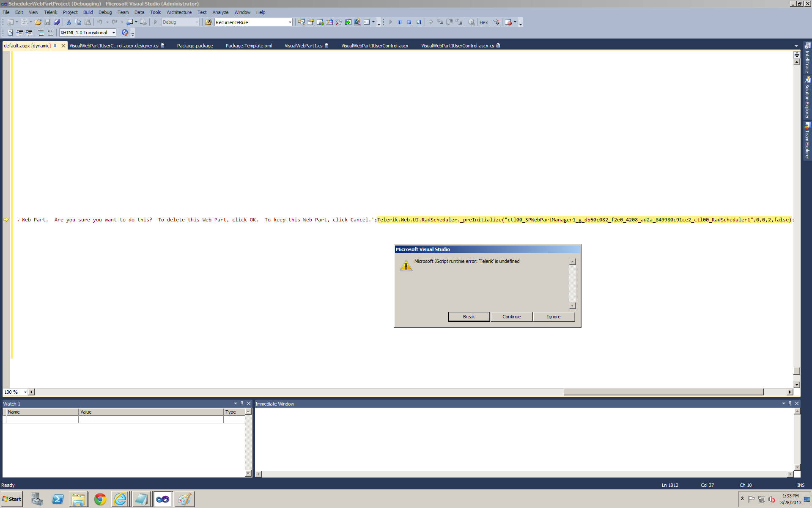Image resolution: width=812 pixels, height=508 pixels.
Task: Click the Find in Files icon
Action: coord(208,22)
